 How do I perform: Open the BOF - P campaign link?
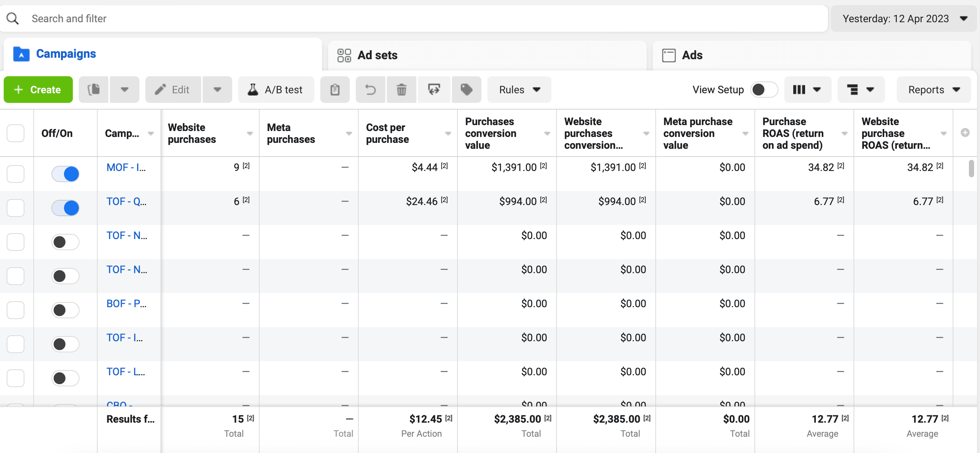pyautogui.click(x=126, y=304)
